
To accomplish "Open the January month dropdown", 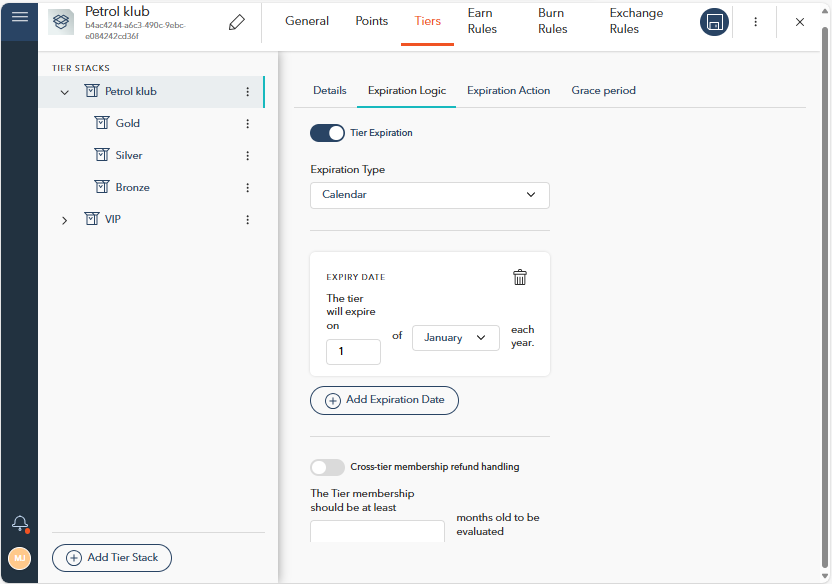I will tap(456, 338).
